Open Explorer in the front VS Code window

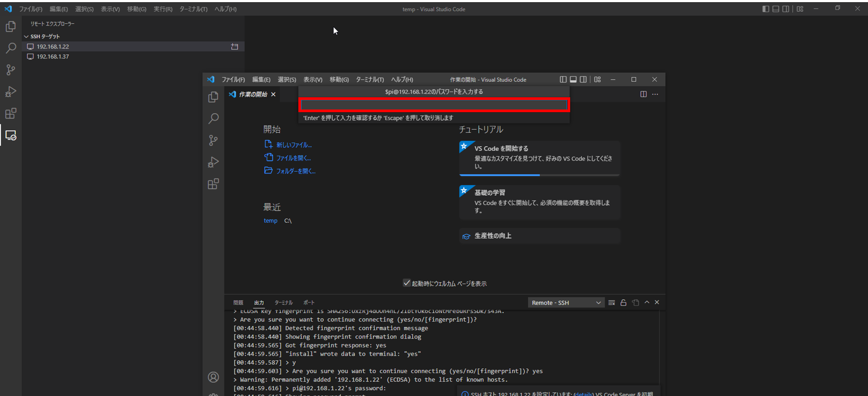[x=213, y=97]
